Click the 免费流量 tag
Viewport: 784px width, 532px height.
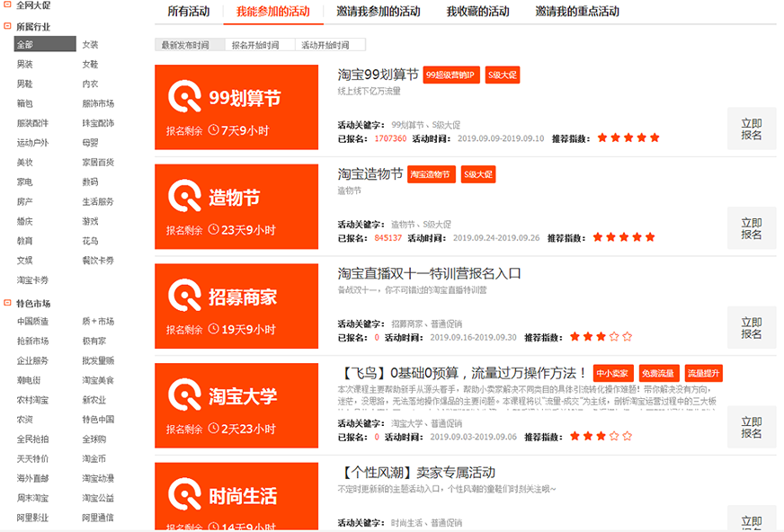pyautogui.click(x=659, y=373)
